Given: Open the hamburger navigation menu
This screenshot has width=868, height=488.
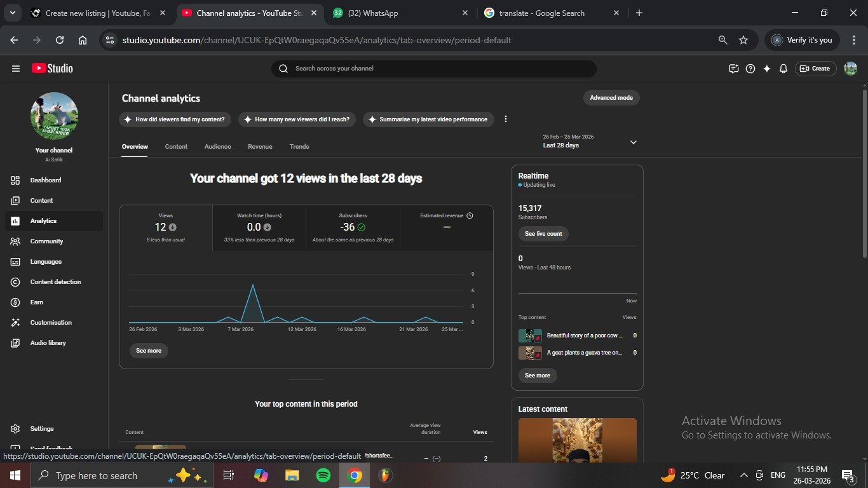Looking at the screenshot, I should click(x=16, y=69).
